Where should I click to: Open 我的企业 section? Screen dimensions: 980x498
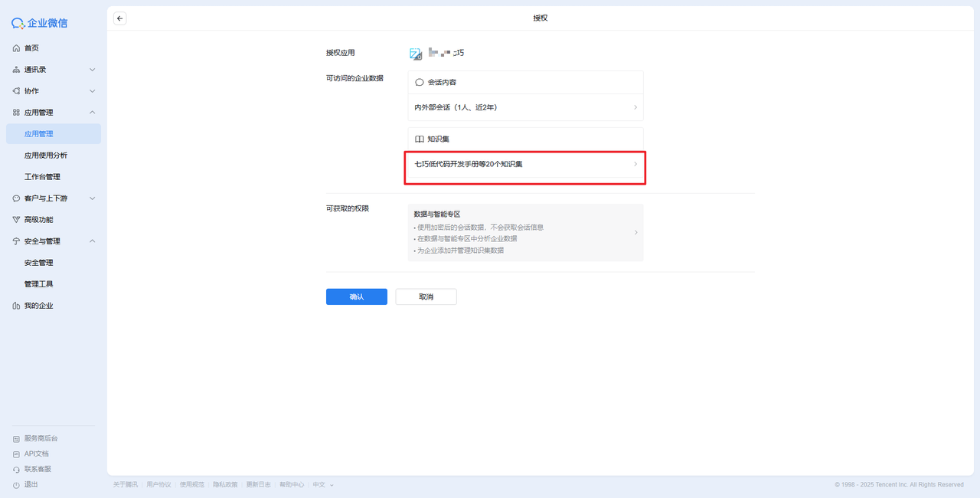(x=38, y=306)
